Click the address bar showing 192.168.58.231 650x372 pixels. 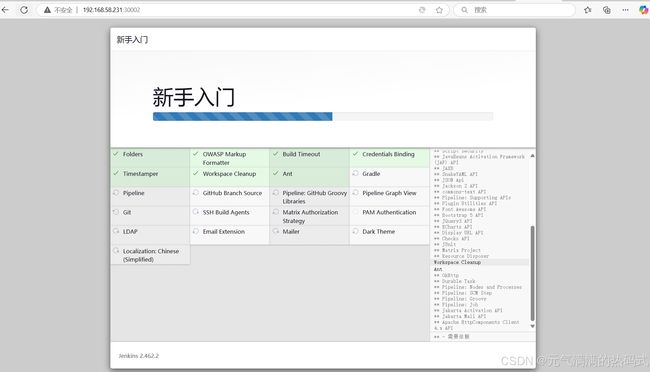tap(243, 10)
